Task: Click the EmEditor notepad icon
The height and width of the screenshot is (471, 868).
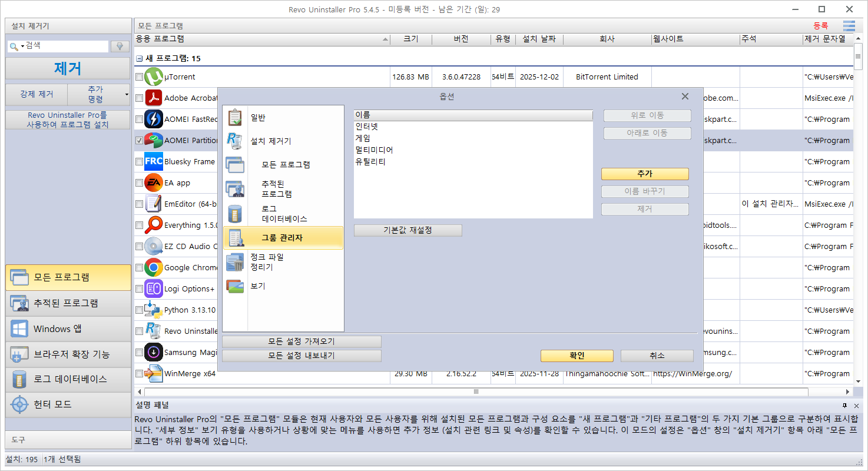Action: coord(154,204)
